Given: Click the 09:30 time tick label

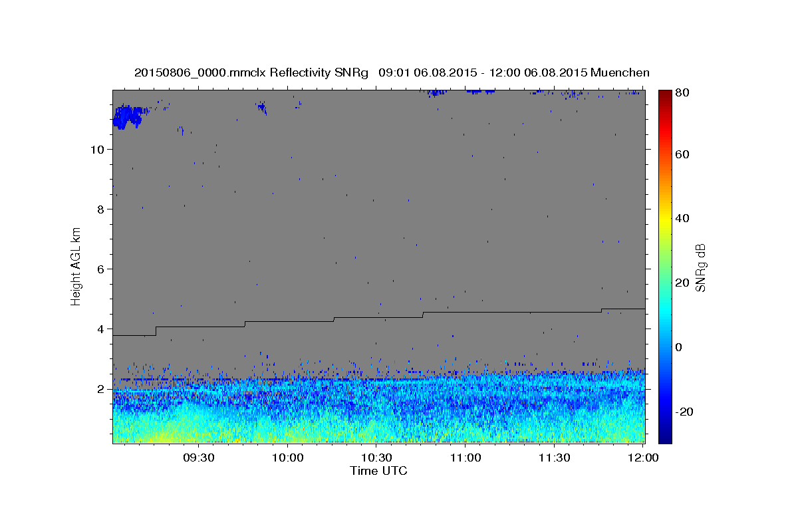Looking at the screenshot, I should (199, 458).
